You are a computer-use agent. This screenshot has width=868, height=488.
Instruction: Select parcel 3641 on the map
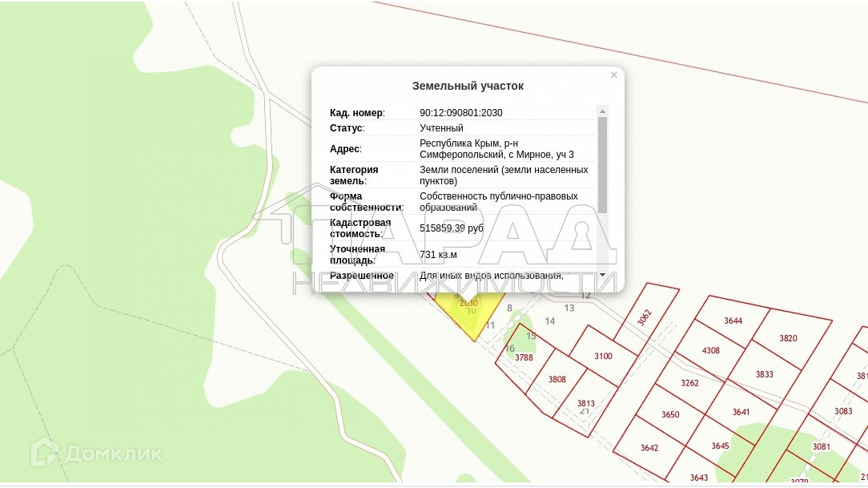tap(741, 412)
